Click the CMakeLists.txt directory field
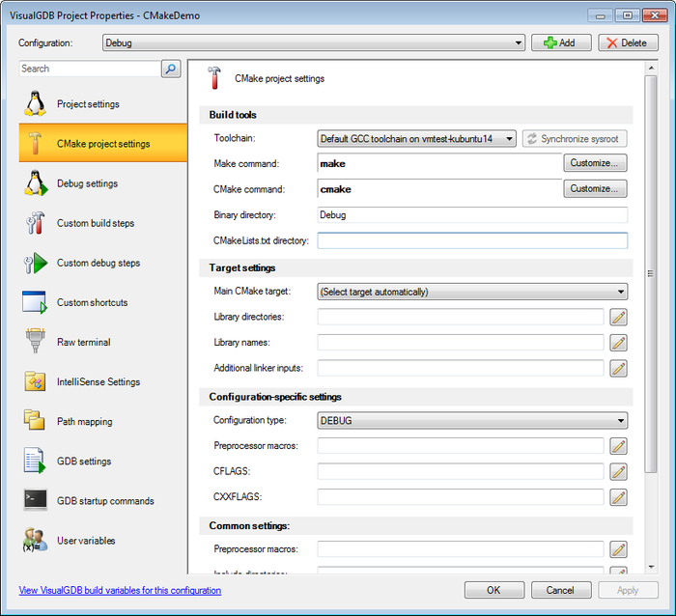 (x=472, y=240)
